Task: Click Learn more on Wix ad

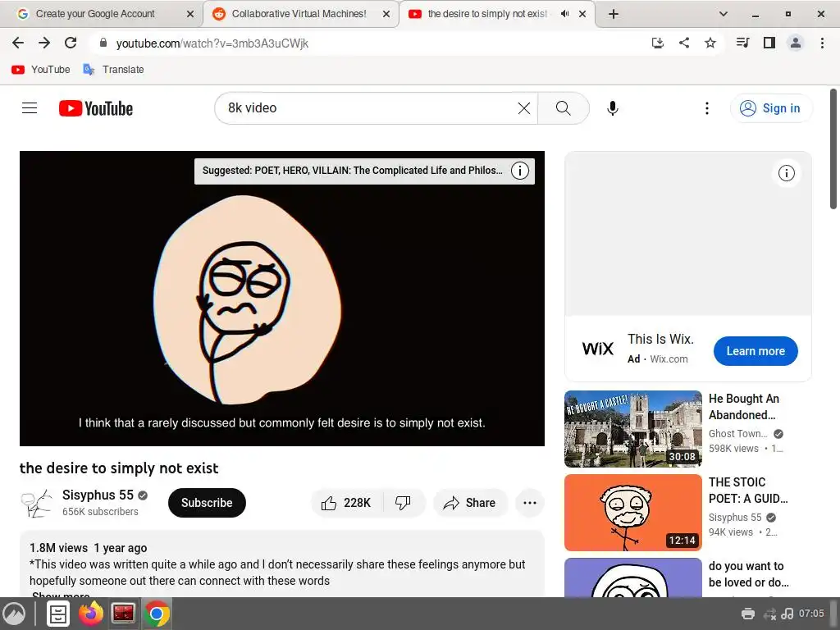Action: (x=756, y=351)
